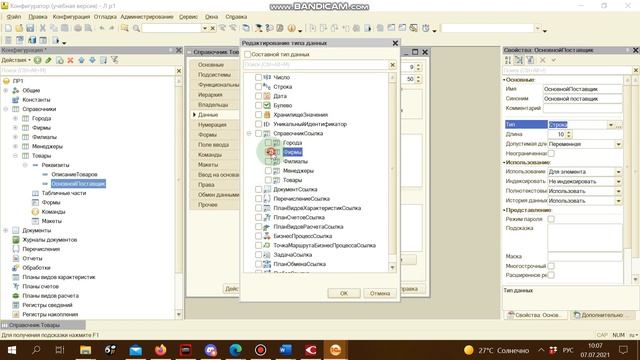Open the Использование dropdown (Для элемента)
This screenshot has height=360, width=640.
[x=618, y=172]
